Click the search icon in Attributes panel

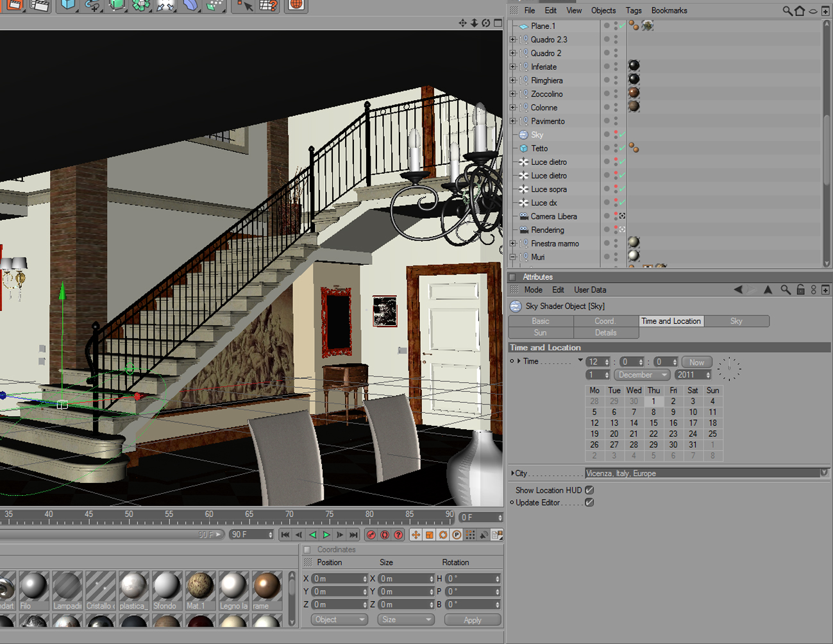[786, 290]
